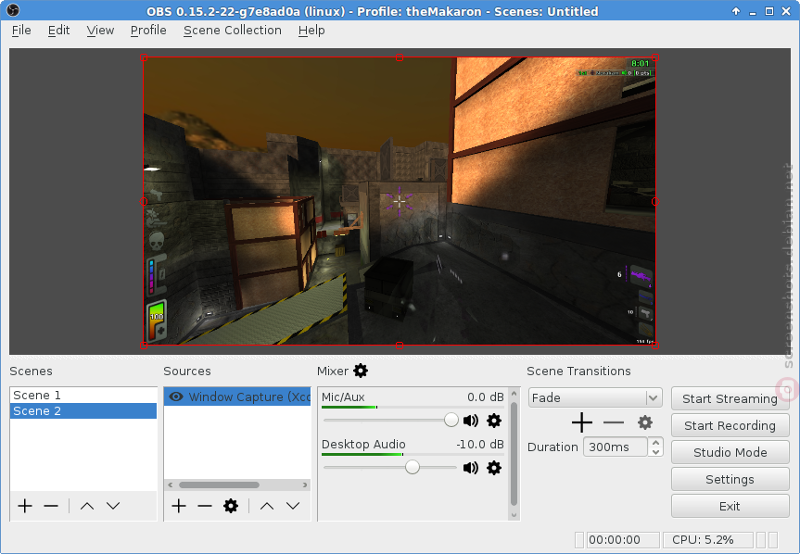Click the OBS logo in title bar

tap(13, 10)
